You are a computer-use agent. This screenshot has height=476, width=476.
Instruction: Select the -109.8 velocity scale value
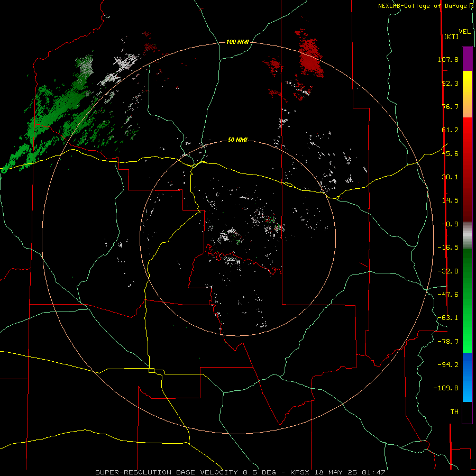446,388
